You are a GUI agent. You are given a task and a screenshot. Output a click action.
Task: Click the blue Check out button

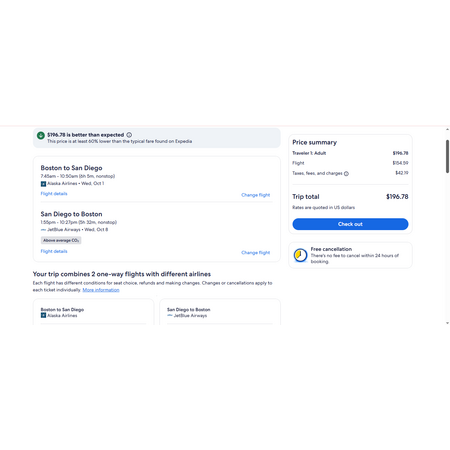tap(350, 224)
